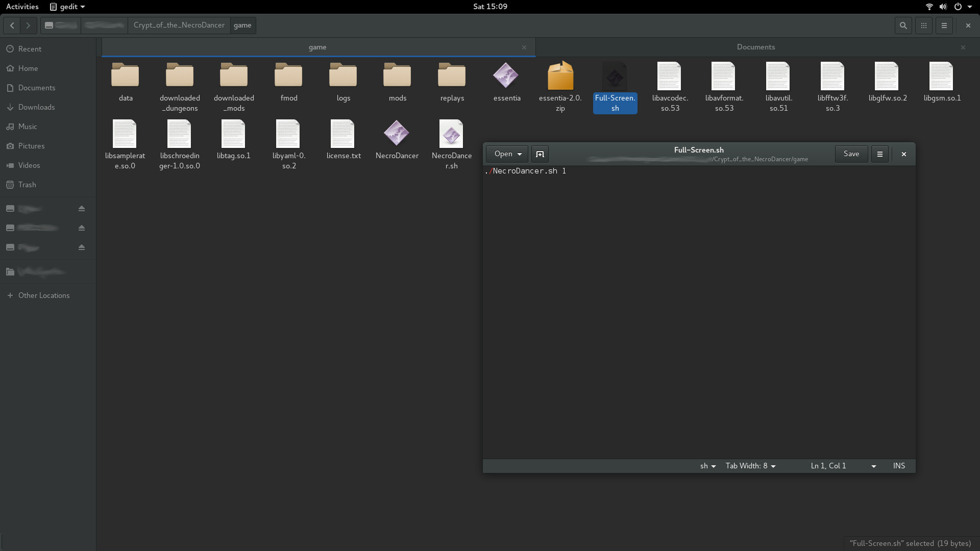Select the essentia executable icon
The height and width of the screenshot is (551, 980).
coord(506,75)
